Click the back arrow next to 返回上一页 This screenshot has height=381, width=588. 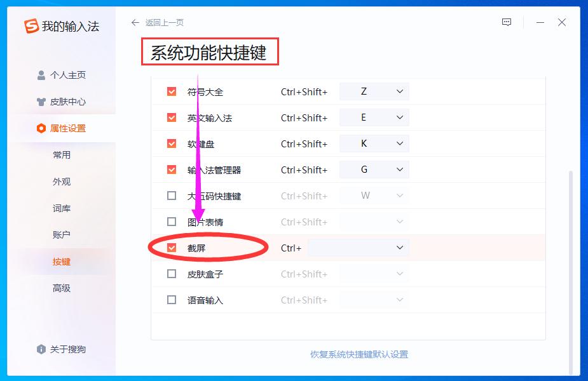tap(134, 22)
